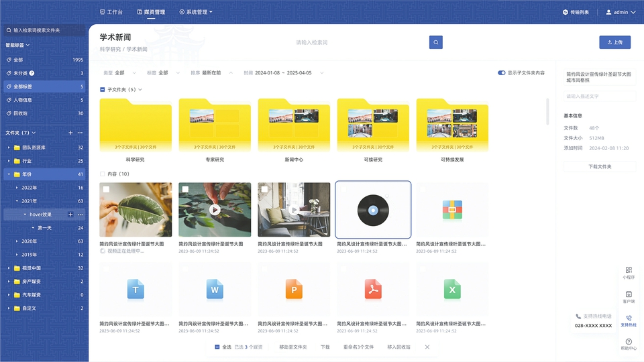
Task: Click the 下载文件夹 button
Action: 600,166
